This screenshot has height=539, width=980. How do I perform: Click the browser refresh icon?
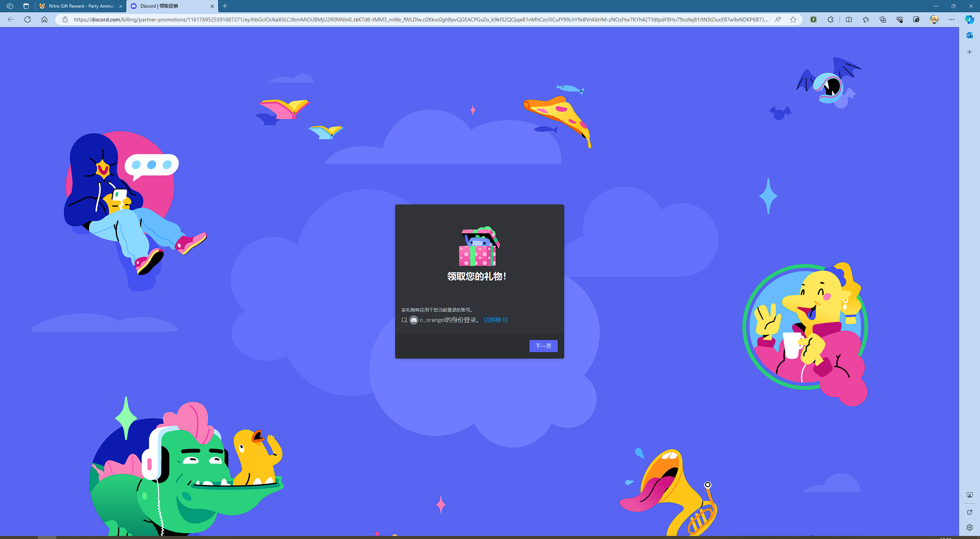(x=28, y=20)
